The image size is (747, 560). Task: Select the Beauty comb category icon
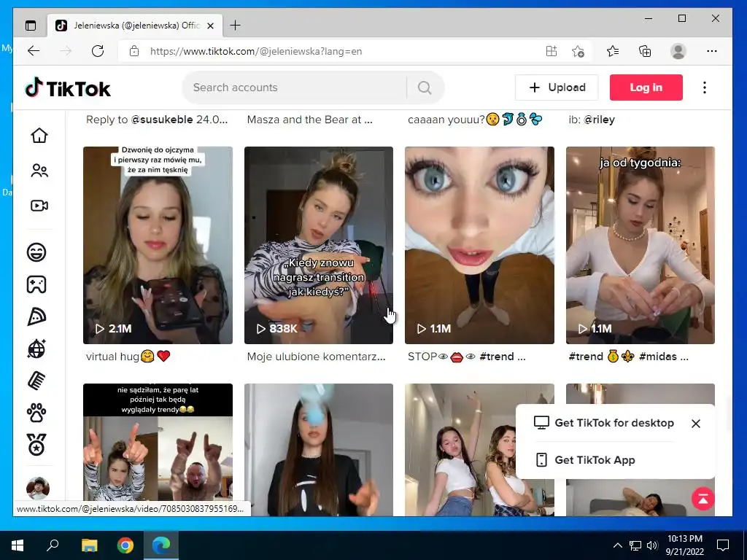pos(36,381)
